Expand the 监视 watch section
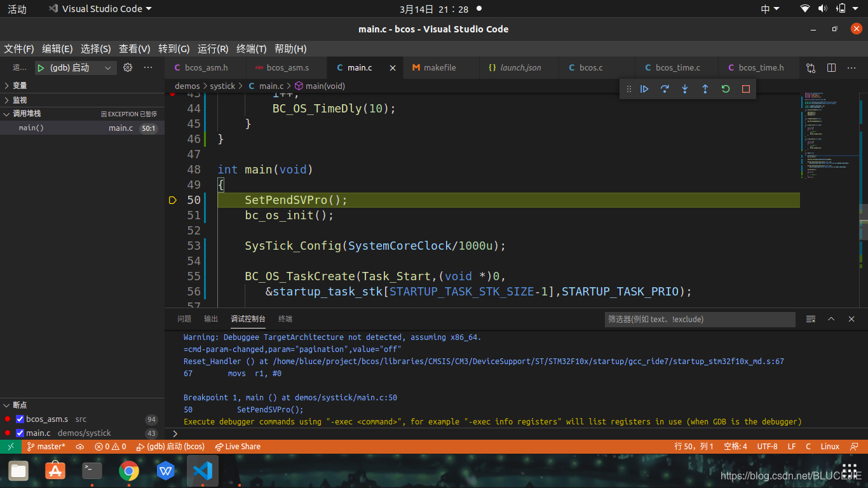 pos(82,100)
